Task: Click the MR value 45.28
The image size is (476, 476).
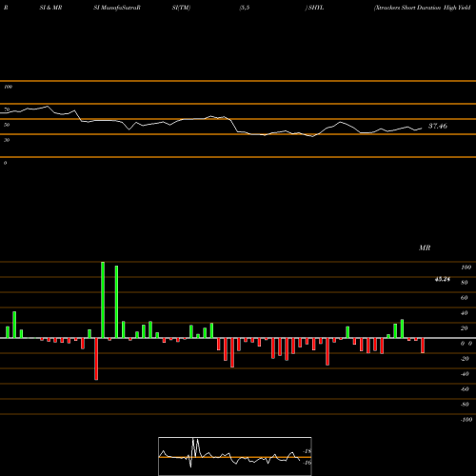Action: click(442, 279)
